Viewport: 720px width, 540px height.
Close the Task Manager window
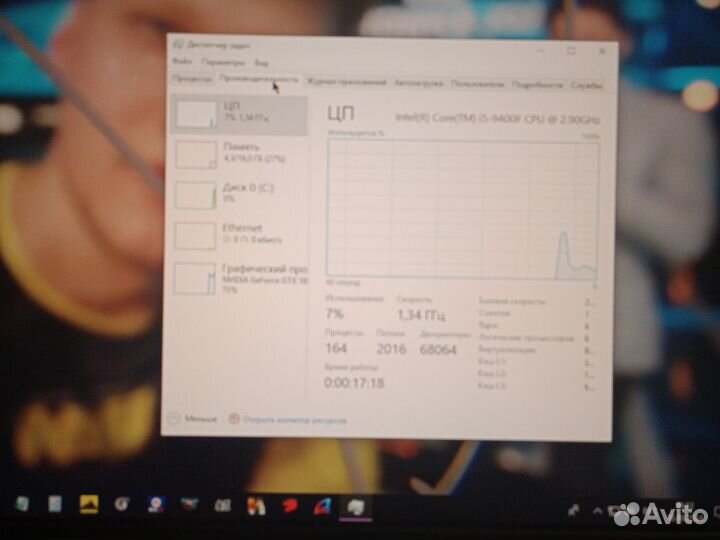pyautogui.click(x=602, y=51)
